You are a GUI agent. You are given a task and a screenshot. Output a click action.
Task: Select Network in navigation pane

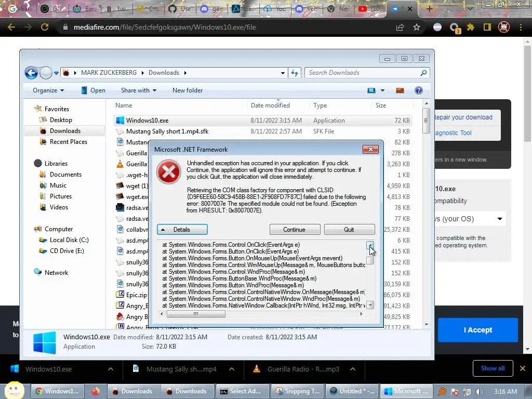[x=56, y=272]
